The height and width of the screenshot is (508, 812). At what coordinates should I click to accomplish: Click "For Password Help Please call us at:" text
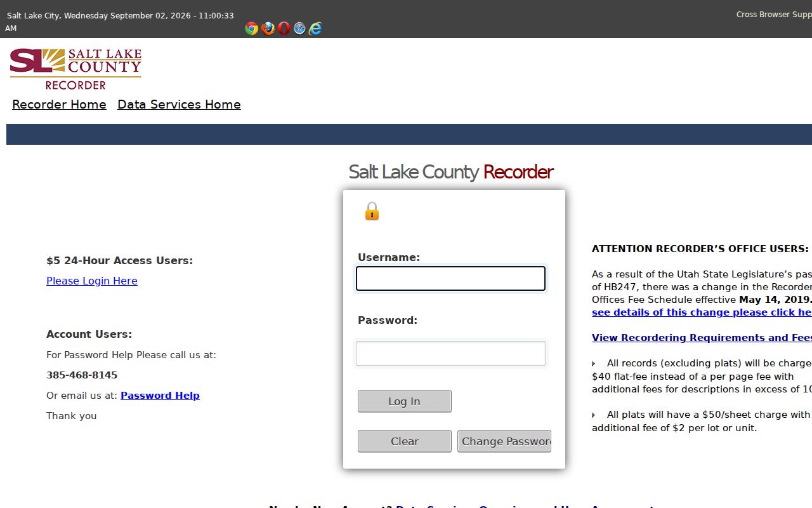tap(131, 355)
